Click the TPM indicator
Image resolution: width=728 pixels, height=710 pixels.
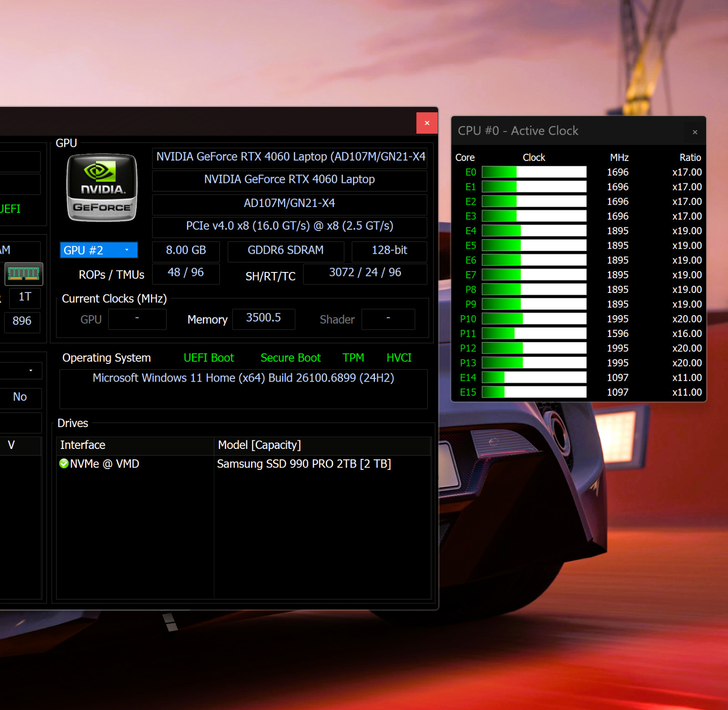point(353,358)
